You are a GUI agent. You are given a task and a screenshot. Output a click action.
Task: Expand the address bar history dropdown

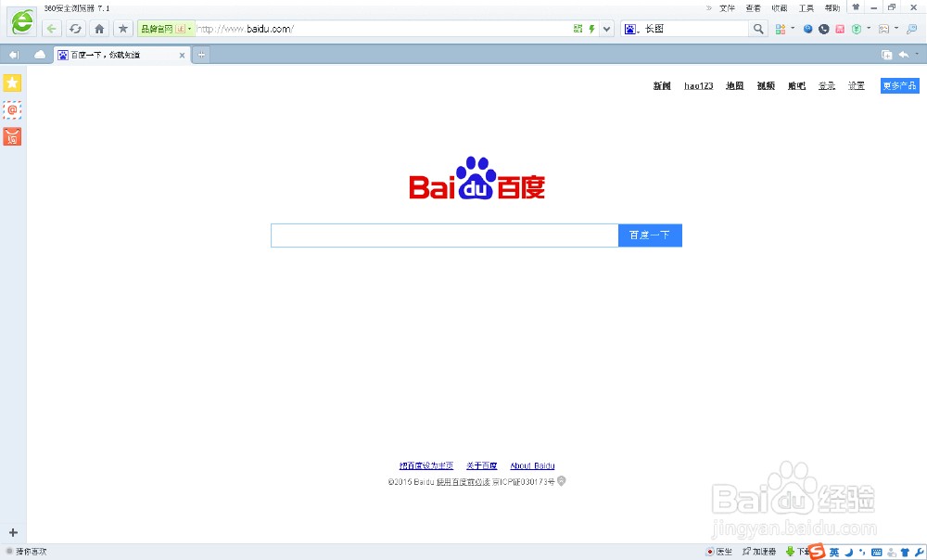606,29
